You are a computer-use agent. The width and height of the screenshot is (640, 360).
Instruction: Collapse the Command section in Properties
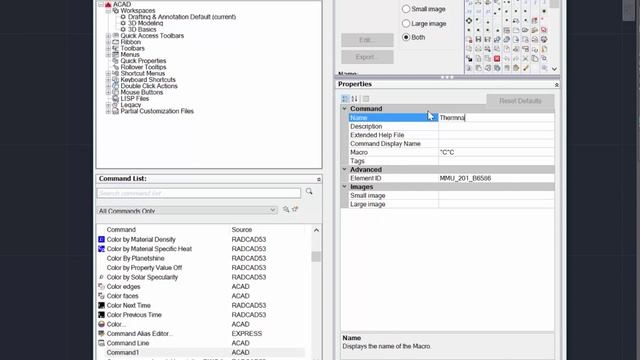pyautogui.click(x=344, y=109)
